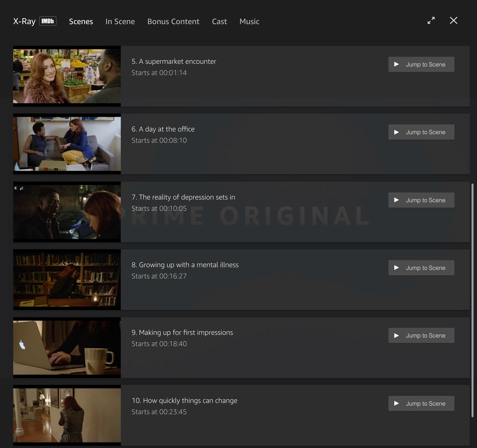Viewport: 477px width, 448px height.
Task: Open the Music tab
Action: tap(249, 21)
